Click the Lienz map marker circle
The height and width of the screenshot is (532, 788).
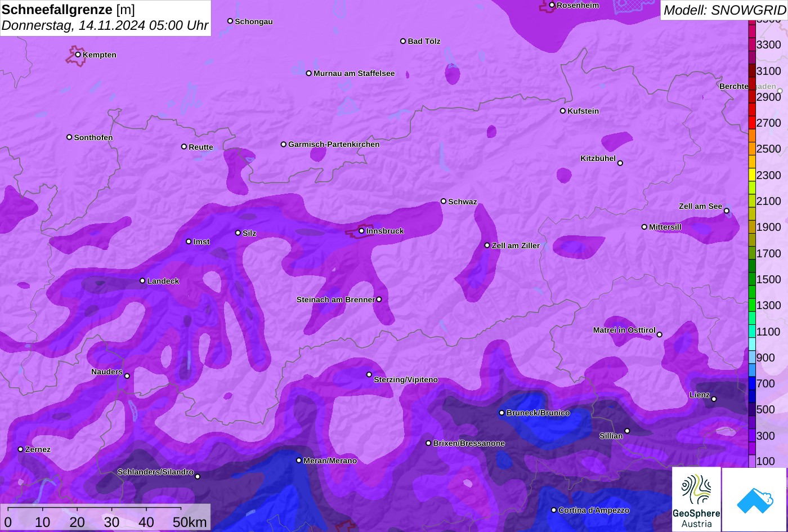tap(714, 399)
